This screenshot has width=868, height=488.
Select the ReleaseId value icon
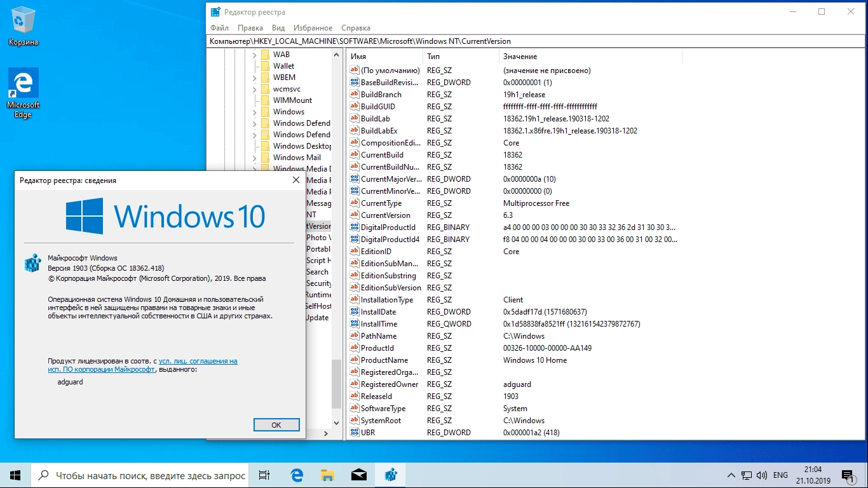coord(355,396)
